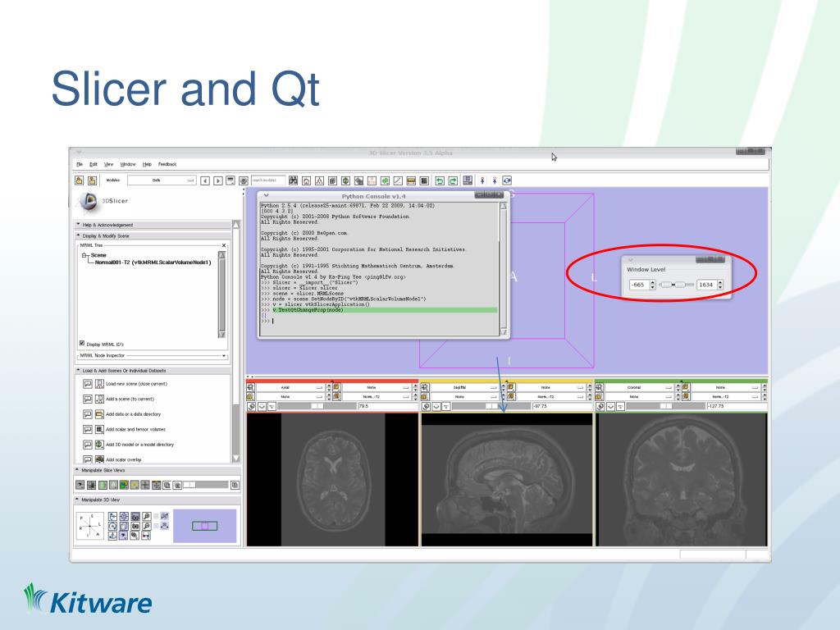840x630 pixels.
Task: Click the Home module toolbar icon
Action: point(307,180)
